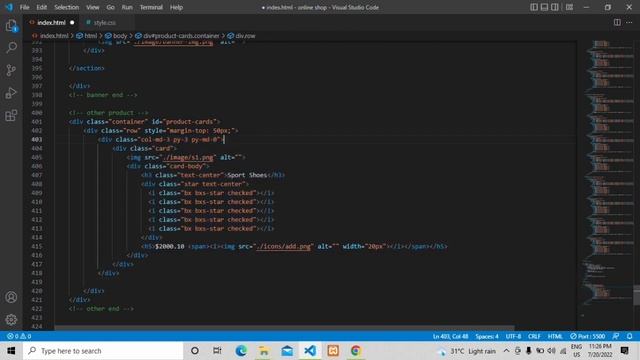The height and width of the screenshot is (360, 640).
Task: Switch to the index.html tab
Action: pos(51,22)
